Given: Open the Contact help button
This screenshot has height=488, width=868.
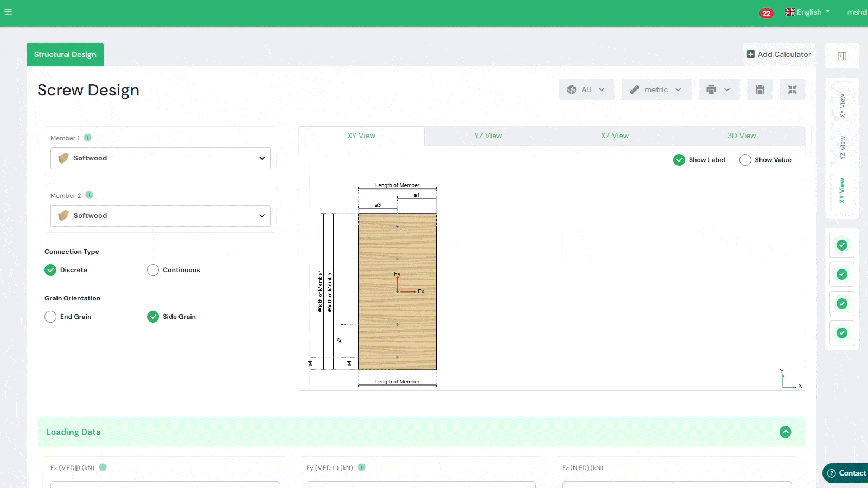Looking at the screenshot, I should click(846, 473).
